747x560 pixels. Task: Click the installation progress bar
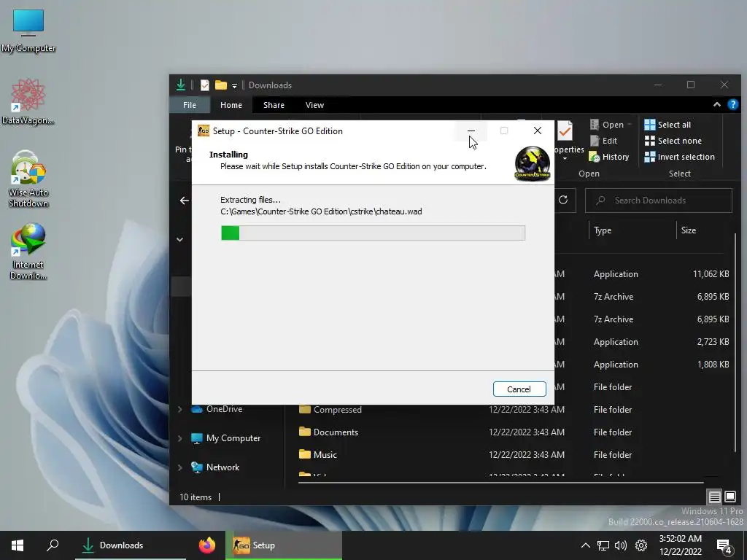point(373,233)
